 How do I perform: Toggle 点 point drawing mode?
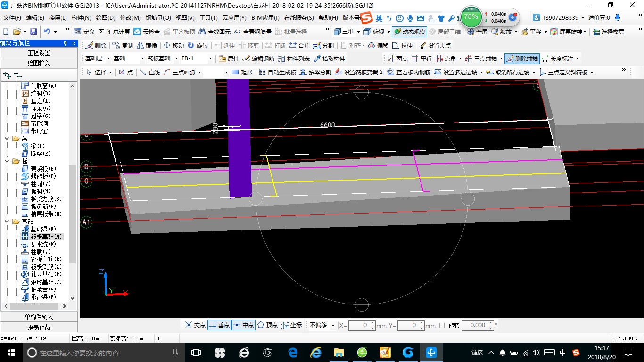(125, 72)
